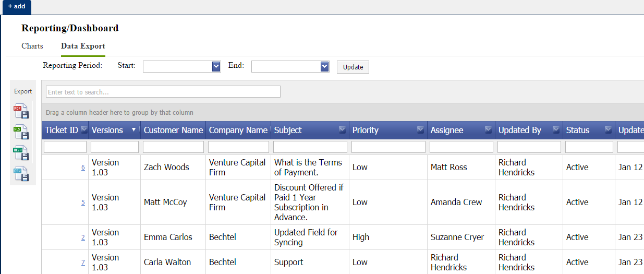Open the Subject column filter icon
644x274 pixels.
tap(342, 130)
